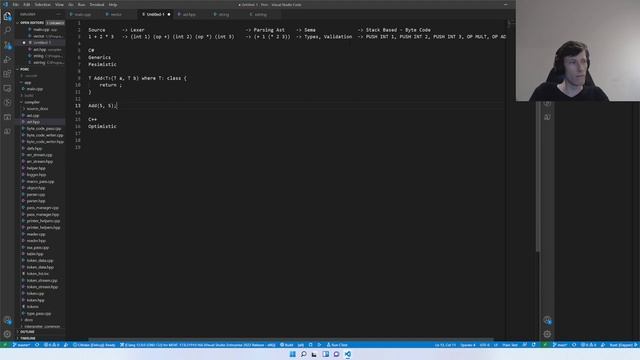Click the Plain Text language mode indicator

tap(510, 345)
